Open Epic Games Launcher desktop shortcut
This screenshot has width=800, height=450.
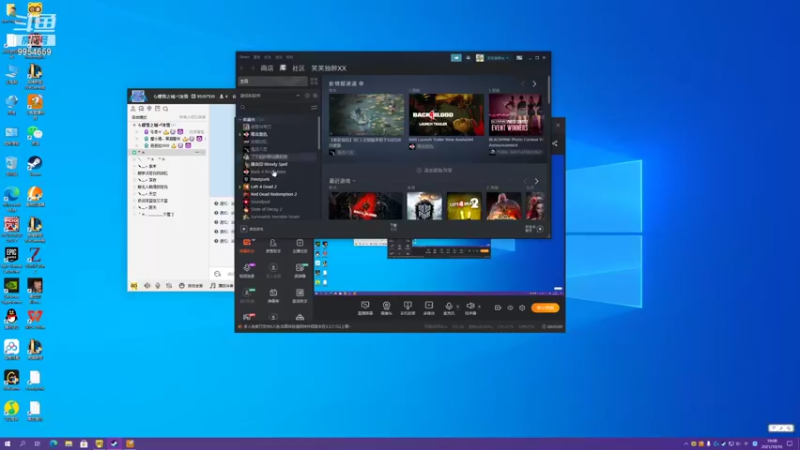coord(11,260)
